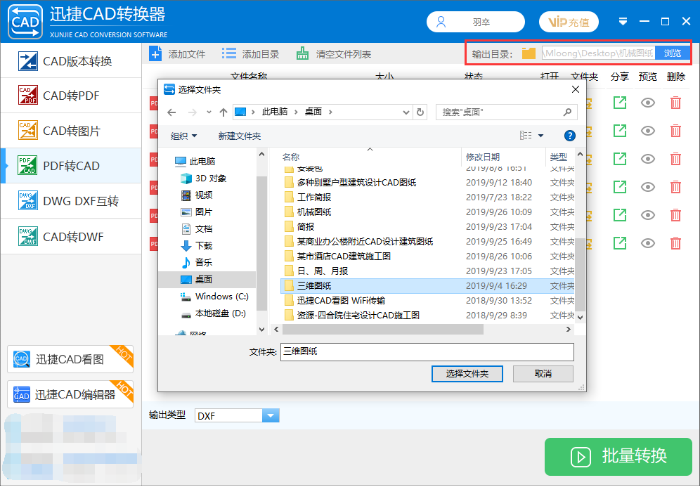Click share icon in first file row

[620, 103]
